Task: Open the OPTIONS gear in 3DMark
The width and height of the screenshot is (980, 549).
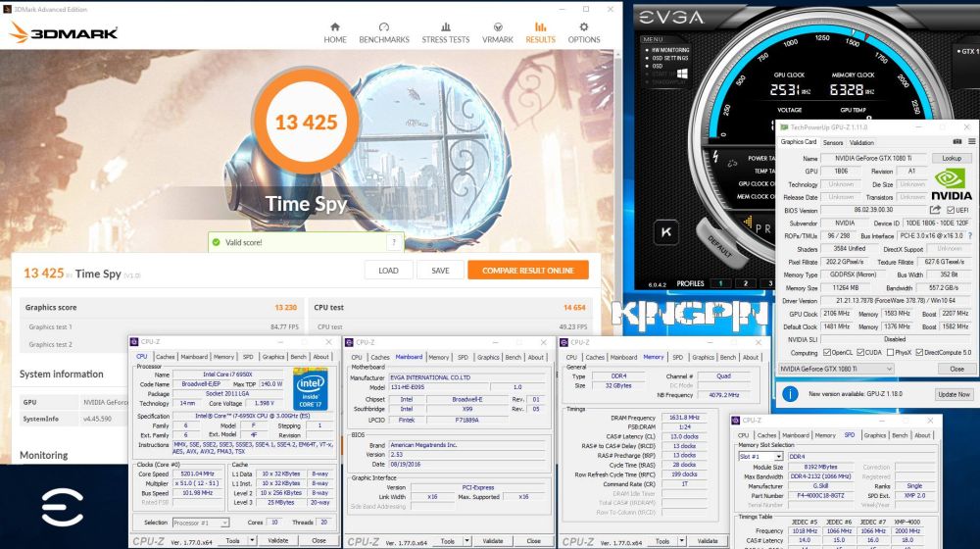Action: coord(584,32)
